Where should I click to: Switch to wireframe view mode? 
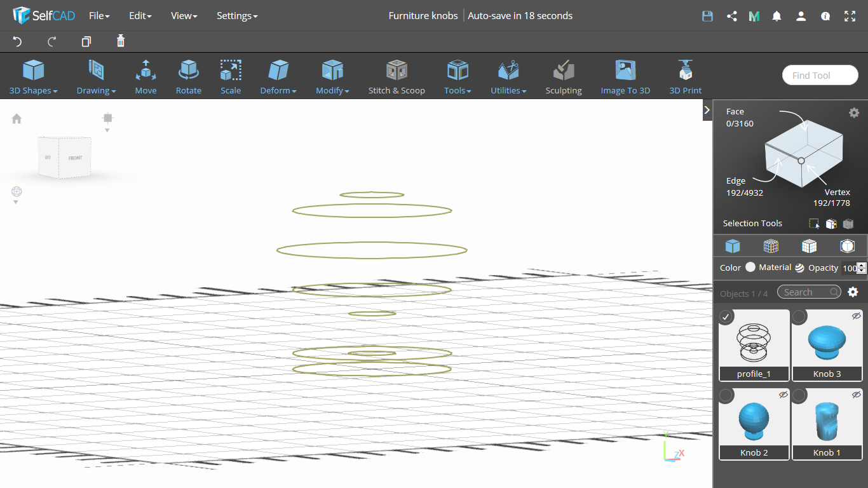tap(771, 246)
